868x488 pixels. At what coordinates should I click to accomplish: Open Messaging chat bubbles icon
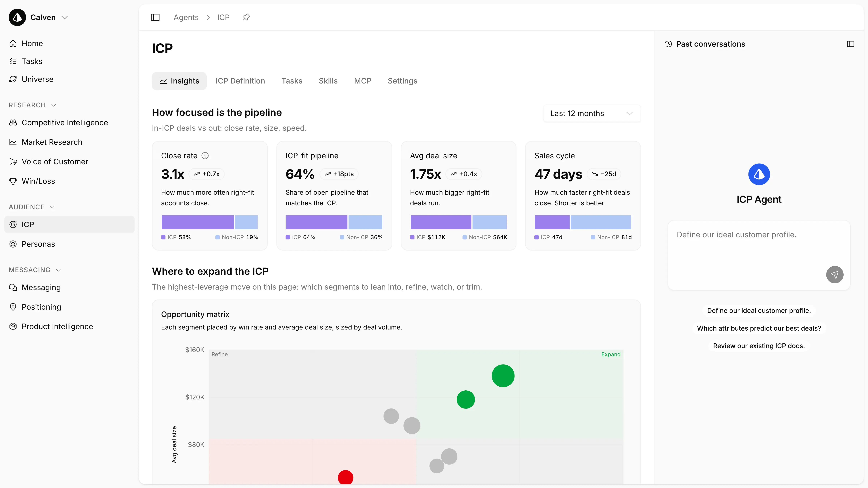coord(13,288)
